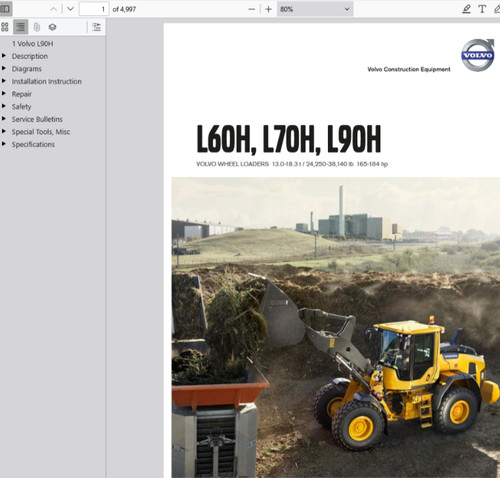Jump to the Repair bookmark
The image size is (500, 478).
(22, 94)
